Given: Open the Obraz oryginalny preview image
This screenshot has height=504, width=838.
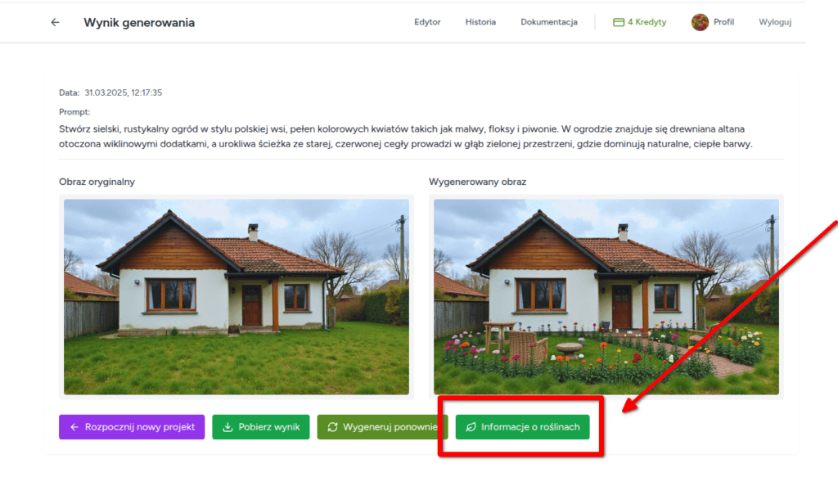Looking at the screenshot, I should (x=237, y=296).
